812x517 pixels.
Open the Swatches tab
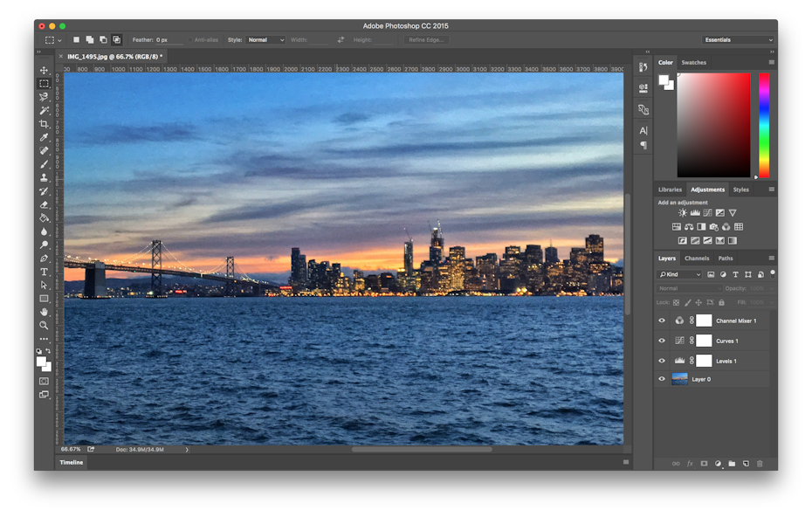pyautogui.click(x=694, y=63)
